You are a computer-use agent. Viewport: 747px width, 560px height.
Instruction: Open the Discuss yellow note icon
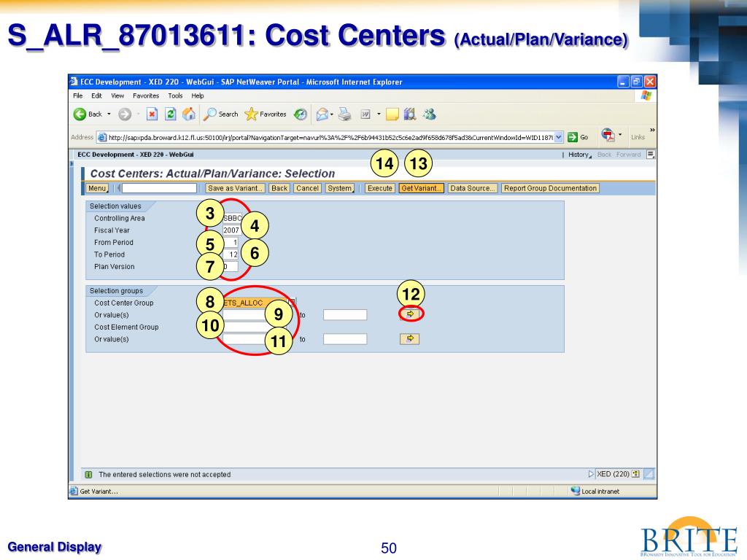point(392,114)
